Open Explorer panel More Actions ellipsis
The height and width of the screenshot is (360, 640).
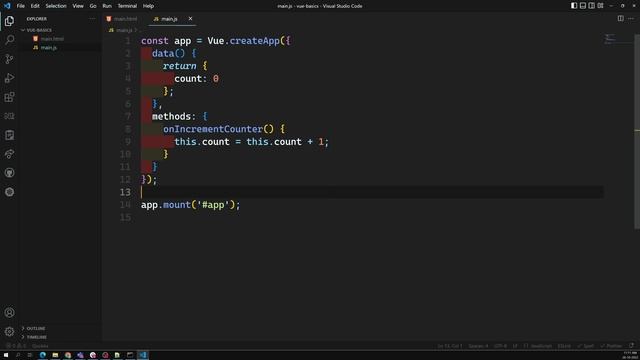point(92,18)
